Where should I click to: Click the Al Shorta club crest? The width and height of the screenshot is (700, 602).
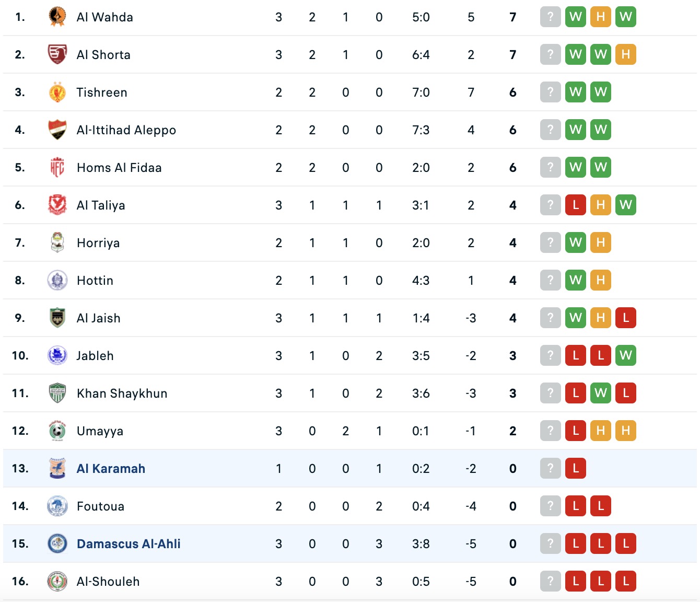point(57,54)
